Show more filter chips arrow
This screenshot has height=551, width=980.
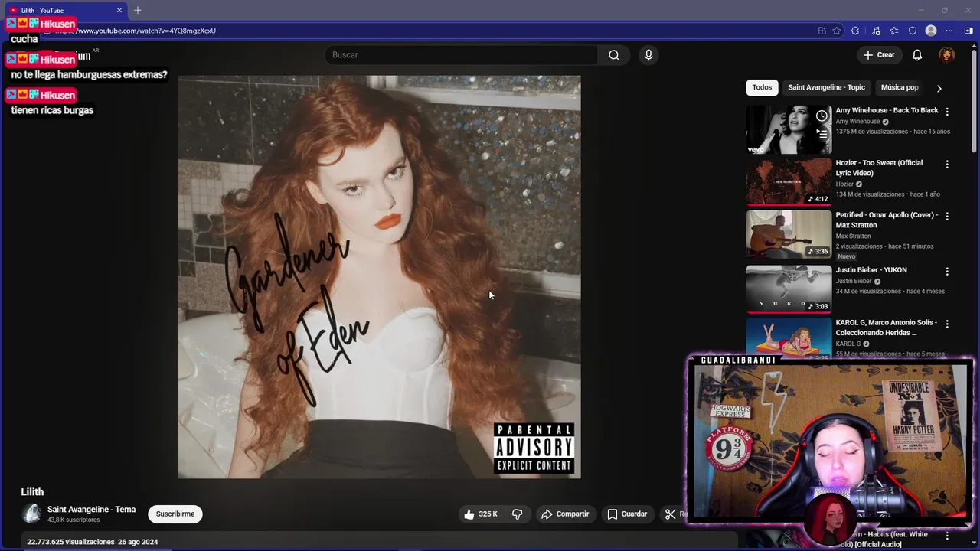click(x=939, y=88)
